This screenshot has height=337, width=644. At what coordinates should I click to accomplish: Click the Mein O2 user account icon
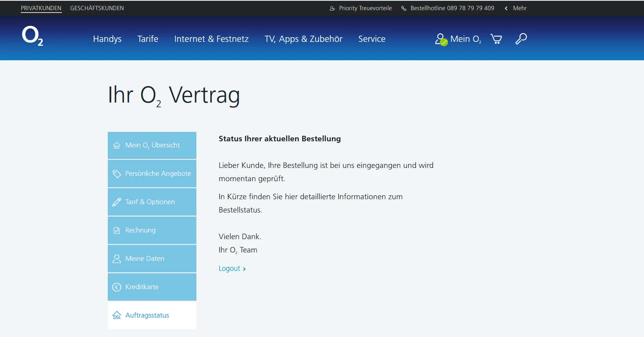click(441, 39)
